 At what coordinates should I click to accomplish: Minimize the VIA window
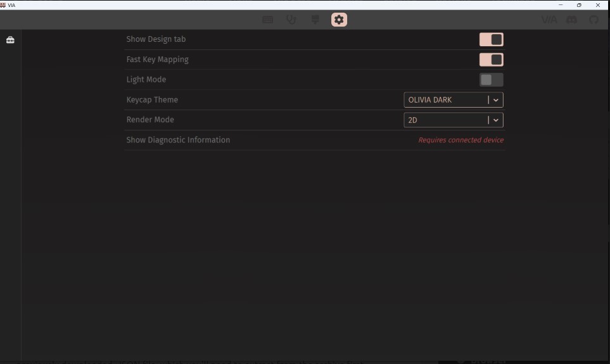click(x=561, y=5)
